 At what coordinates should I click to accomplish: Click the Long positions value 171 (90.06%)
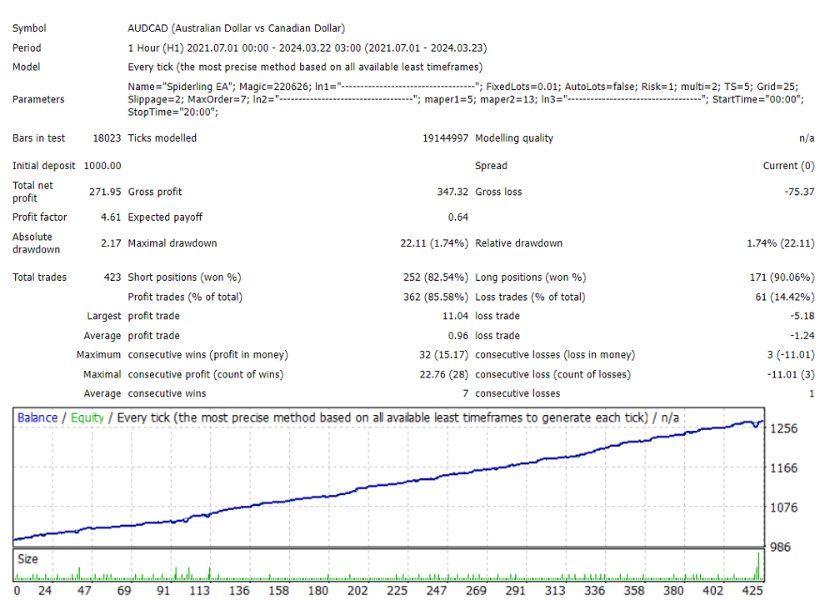782,277
